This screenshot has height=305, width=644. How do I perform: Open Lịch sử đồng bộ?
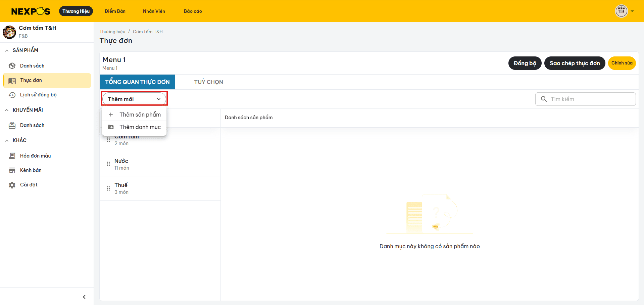coord(38,95)
